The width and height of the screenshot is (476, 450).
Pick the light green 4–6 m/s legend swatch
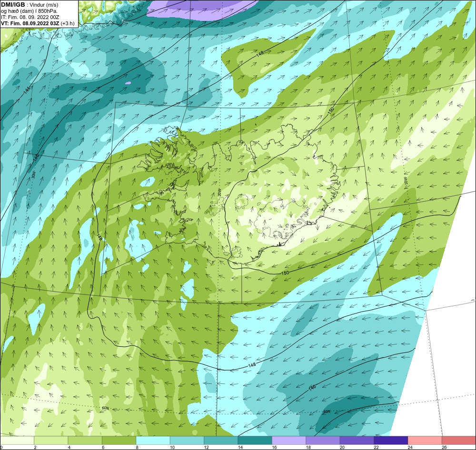[x=85, y=440]
